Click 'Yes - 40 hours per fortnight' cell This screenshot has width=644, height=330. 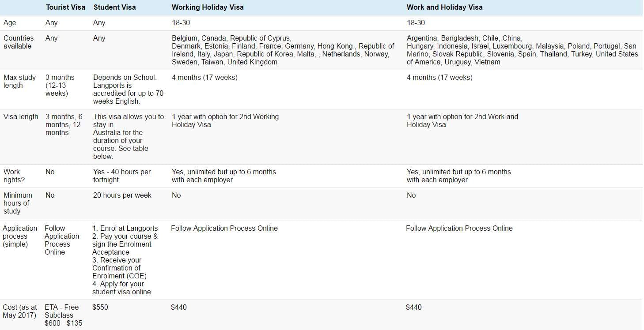[122, 176]
